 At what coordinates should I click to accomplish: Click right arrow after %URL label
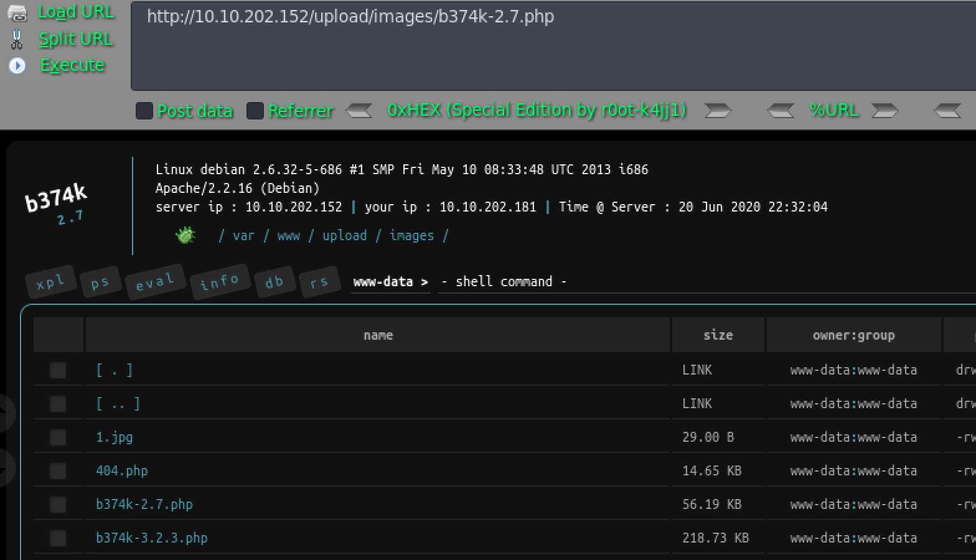[x=884, y=111]
